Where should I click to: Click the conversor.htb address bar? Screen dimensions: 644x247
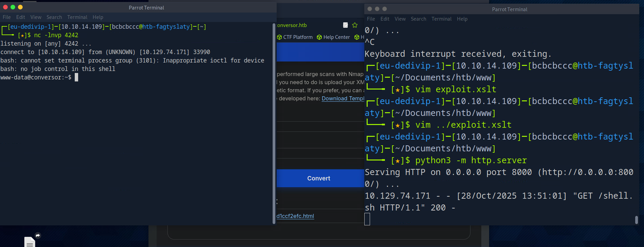pos(292,25)
